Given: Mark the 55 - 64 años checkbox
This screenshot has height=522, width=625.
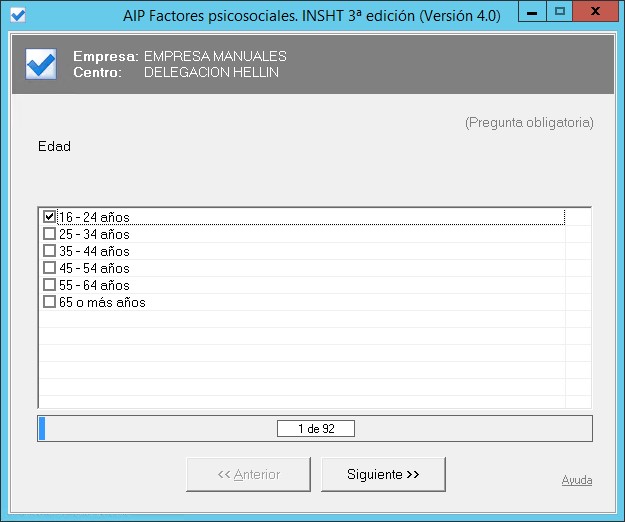Looking at the screenshot, I should pos(49,285).
